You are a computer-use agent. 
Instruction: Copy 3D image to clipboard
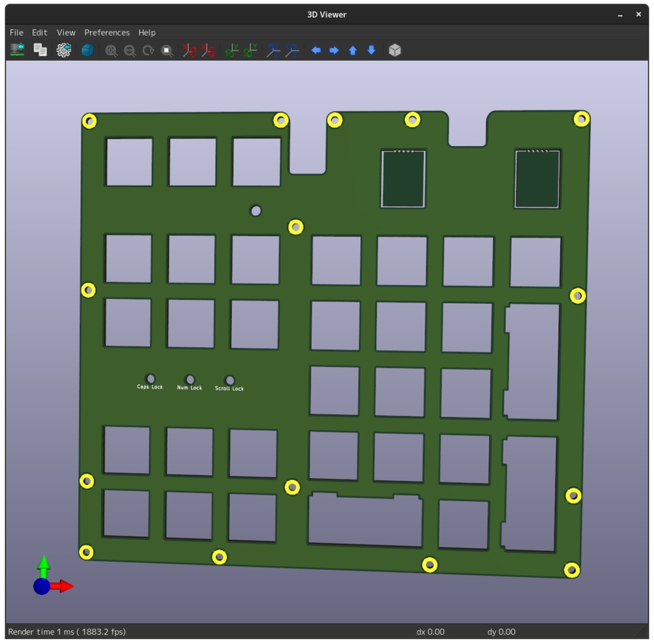tap(40, 50)
